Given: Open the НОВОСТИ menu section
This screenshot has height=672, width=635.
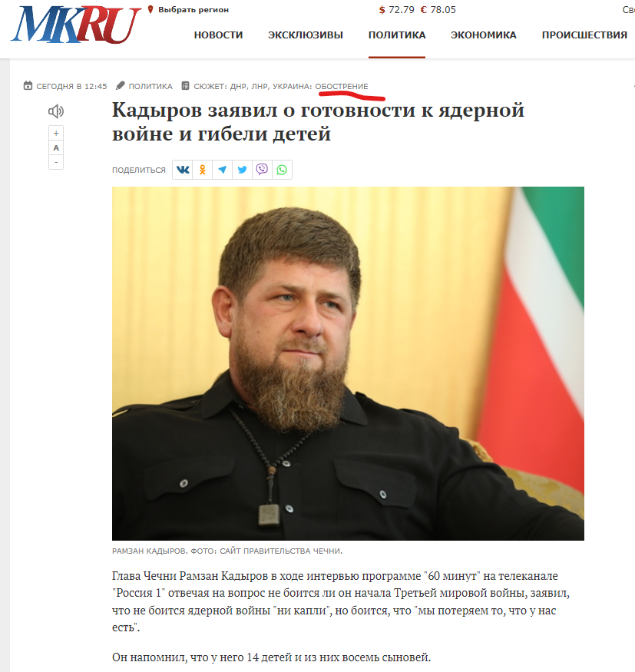Looking at the screenshot, I should [218, 35].
